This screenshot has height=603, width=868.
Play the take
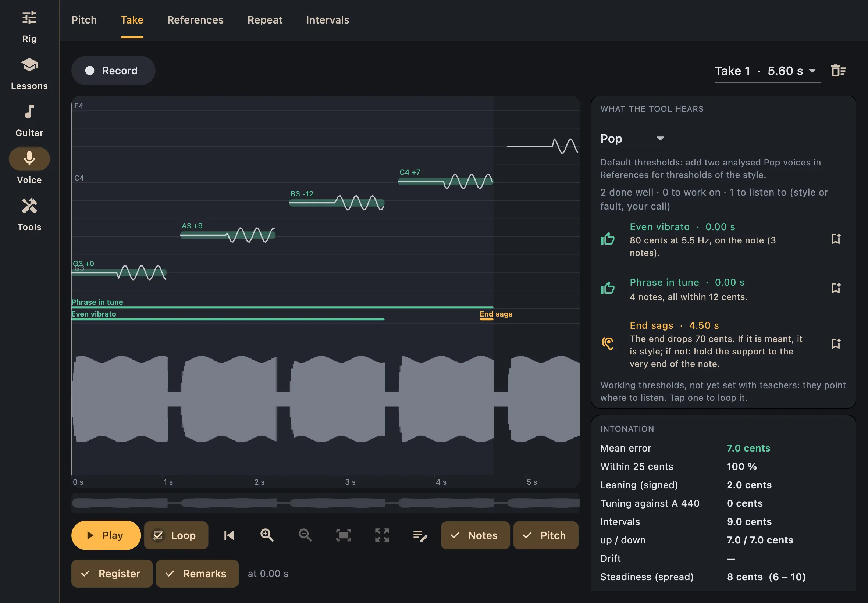[106, 535]
